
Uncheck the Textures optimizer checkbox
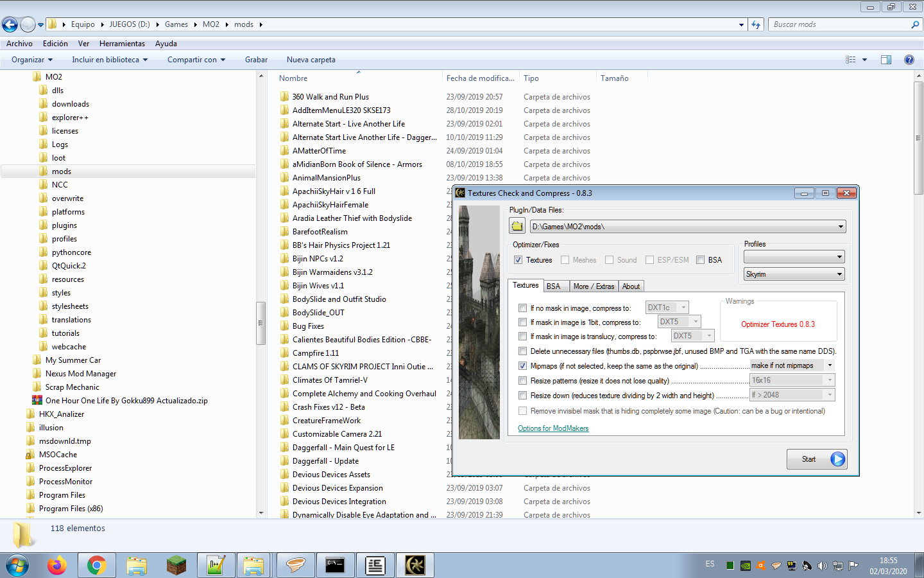(518, 260)
